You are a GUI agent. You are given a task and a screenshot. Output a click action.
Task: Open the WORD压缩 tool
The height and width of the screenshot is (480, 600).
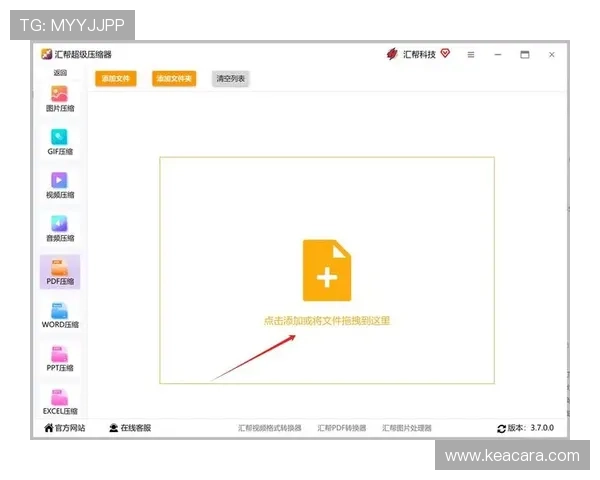pyautogui.click(x=60, y=315)
